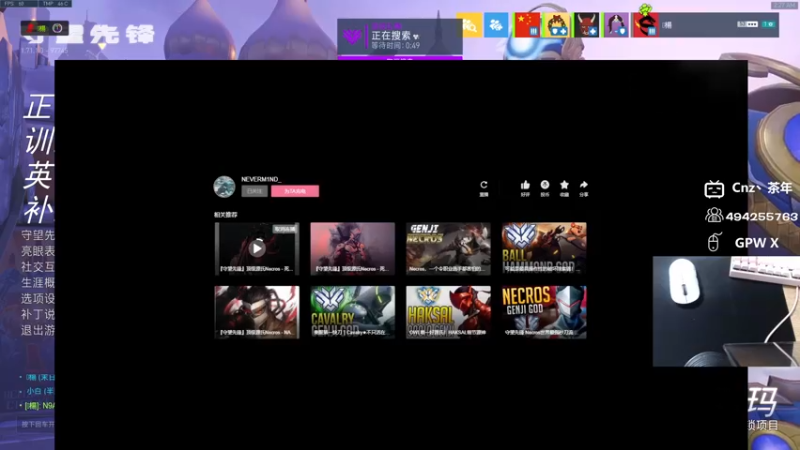Open the HAKSAL video thumbnail
The image size is (800, 450).
tap(448, 312)
